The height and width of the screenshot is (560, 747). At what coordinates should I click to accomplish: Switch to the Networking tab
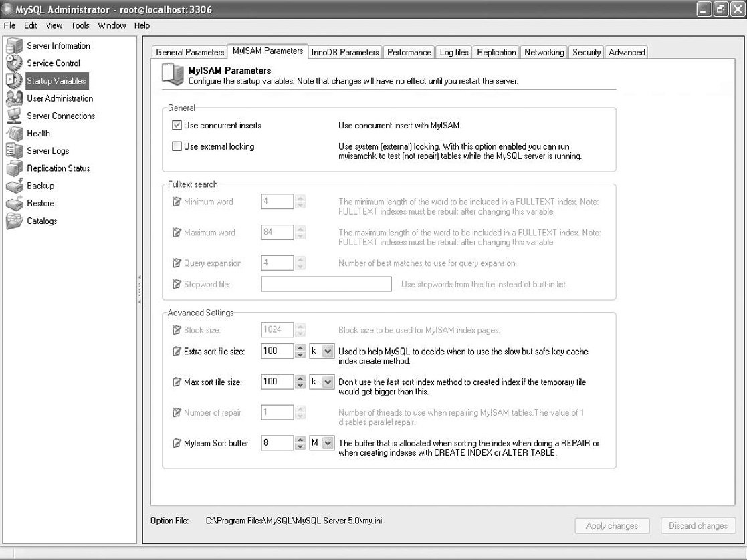point(544,52)
